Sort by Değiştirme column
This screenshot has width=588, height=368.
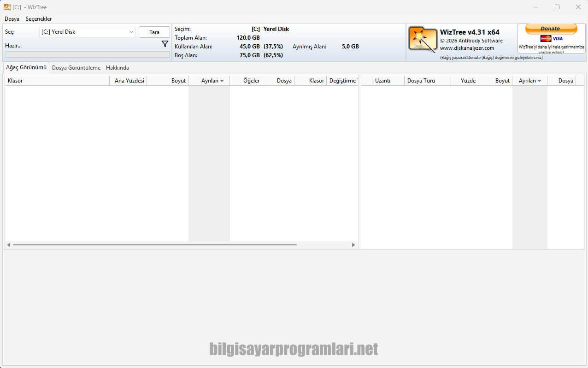[x=342, y=81]
